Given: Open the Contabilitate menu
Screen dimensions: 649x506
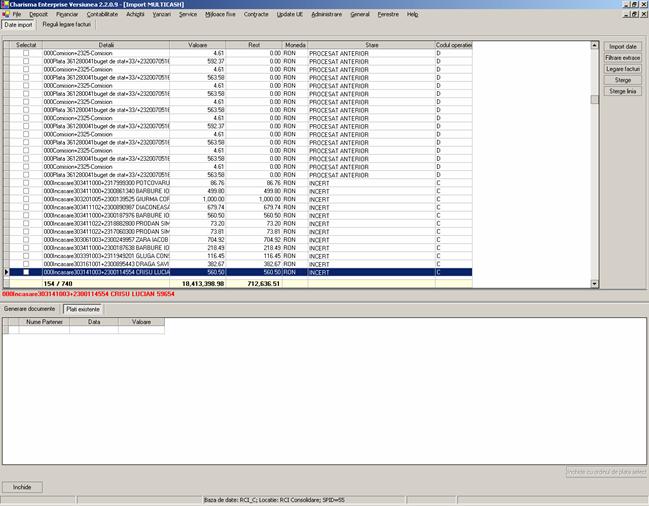Looking at the screenshot, I should tap(102, 15).
